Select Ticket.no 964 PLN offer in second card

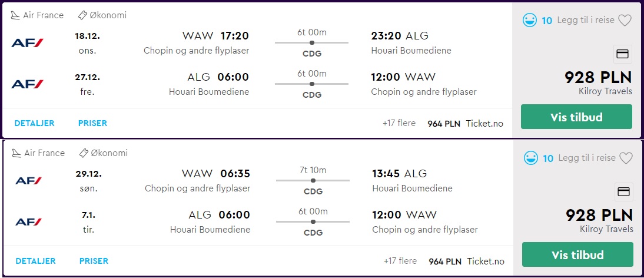click(466, 261)
